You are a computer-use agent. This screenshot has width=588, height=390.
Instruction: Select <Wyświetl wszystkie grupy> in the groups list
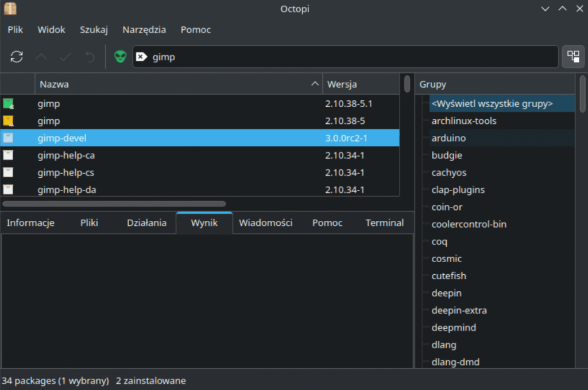(492, 104)
